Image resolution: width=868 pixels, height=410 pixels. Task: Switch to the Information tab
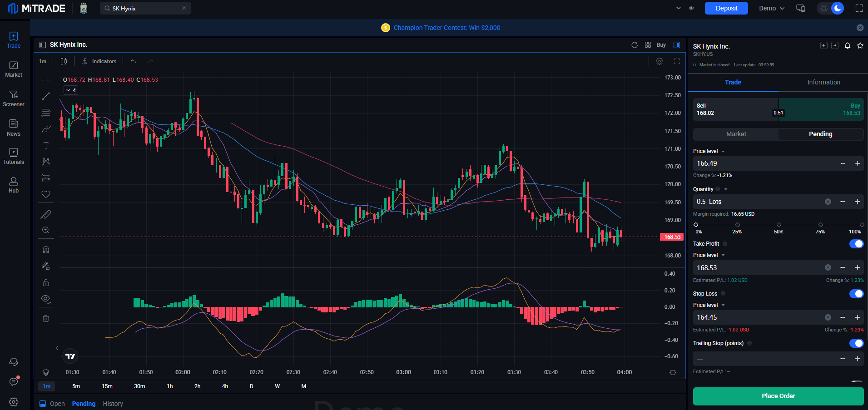point(823,82)
